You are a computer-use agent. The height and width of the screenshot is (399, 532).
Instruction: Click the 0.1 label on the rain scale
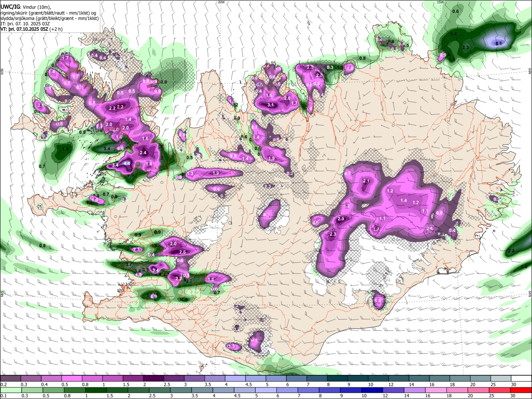click(x=3, y=396)
